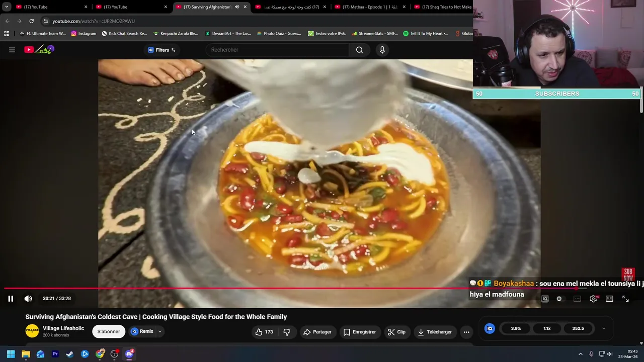Image resolution: width=644 pixels, height=362 pixels.
Task: Pause the video playback
Action: coord(11,299)
